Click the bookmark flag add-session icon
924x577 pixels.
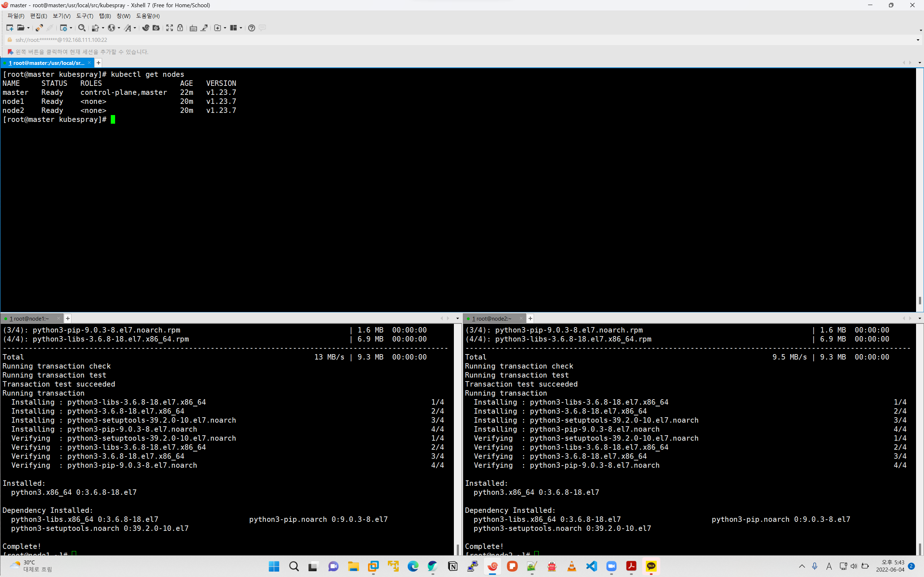[10, 52]
